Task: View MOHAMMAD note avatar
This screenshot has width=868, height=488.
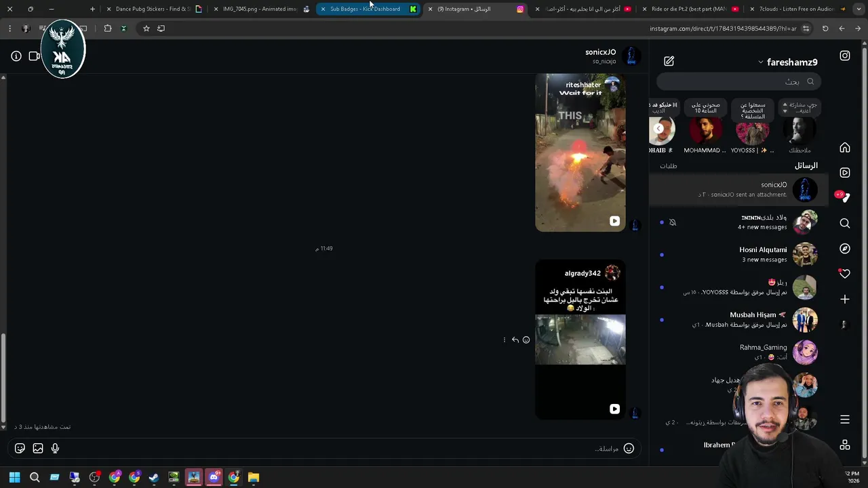Action: point(705,131)
